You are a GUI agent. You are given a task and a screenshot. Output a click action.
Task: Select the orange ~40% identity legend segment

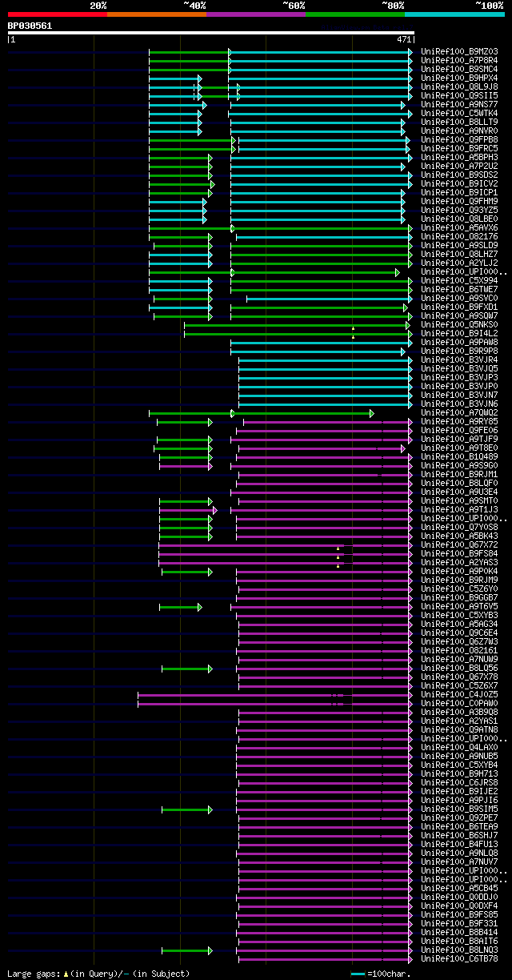tap(157, 14)
